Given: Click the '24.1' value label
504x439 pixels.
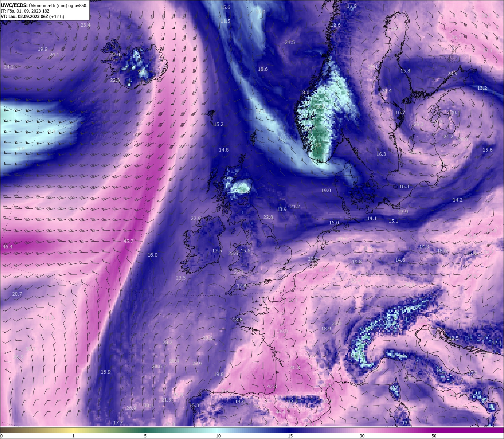Looking at the screenshot, I should 54,55.
